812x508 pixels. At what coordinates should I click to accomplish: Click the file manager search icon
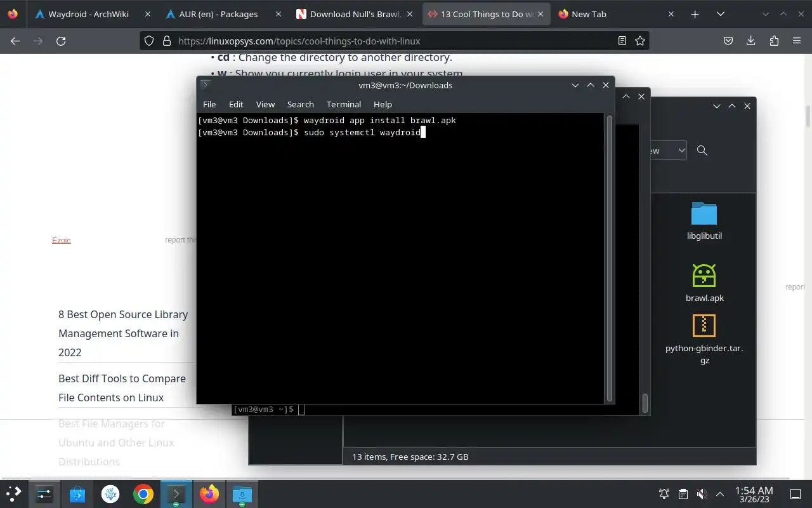point(702,150)
